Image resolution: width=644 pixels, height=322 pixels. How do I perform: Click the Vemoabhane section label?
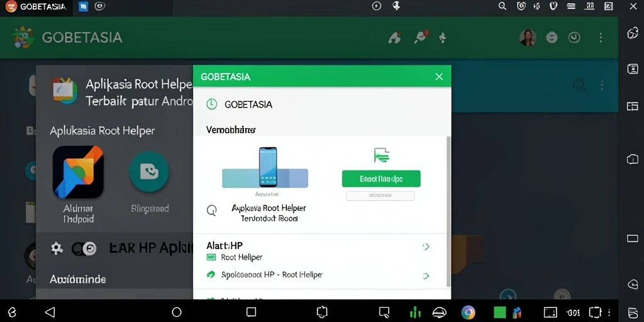coord(231,130)
